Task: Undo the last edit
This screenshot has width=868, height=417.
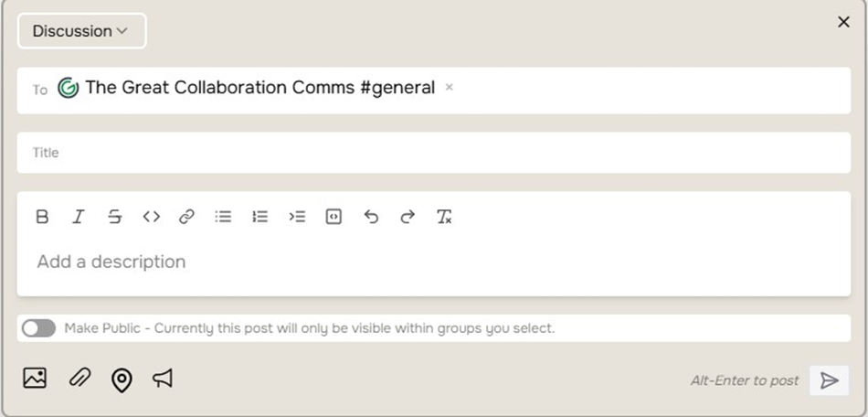Action: [371, 217]
